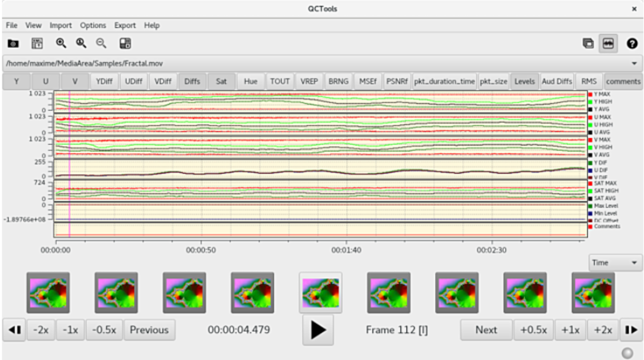Image resolution: width=644 pixels, height=360 pixels.
Task: Toggle the graph layout view icon
Action: [x=608, y=43]
